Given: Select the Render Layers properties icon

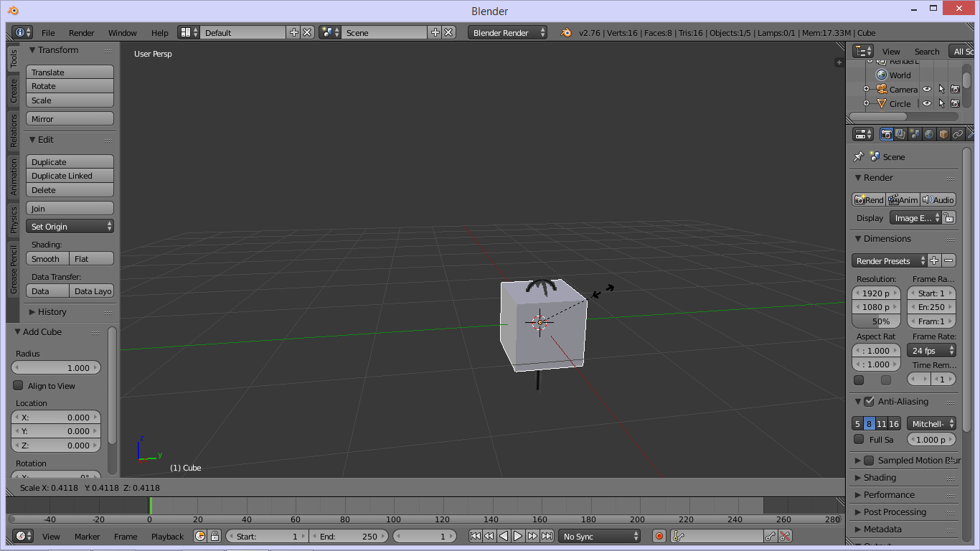Looking at the screenshot, I should 900,134.
